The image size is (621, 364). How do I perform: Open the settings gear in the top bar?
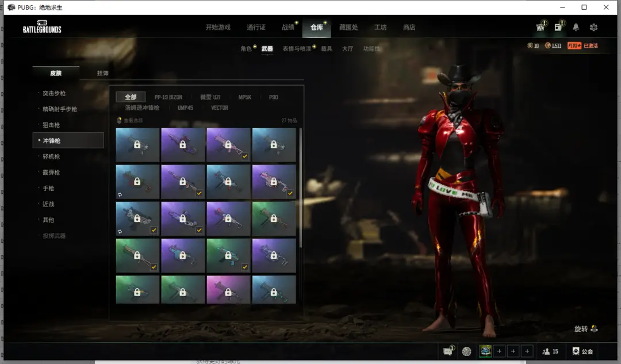593,28
